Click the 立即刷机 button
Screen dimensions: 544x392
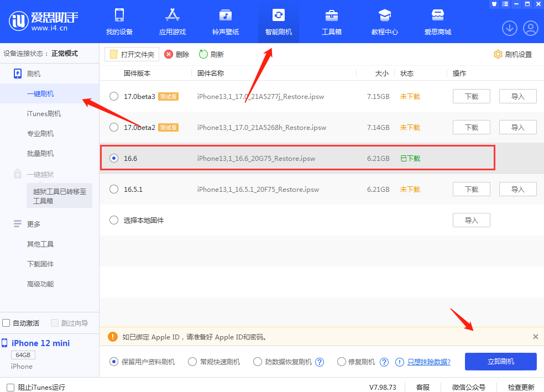coord(500,362)
